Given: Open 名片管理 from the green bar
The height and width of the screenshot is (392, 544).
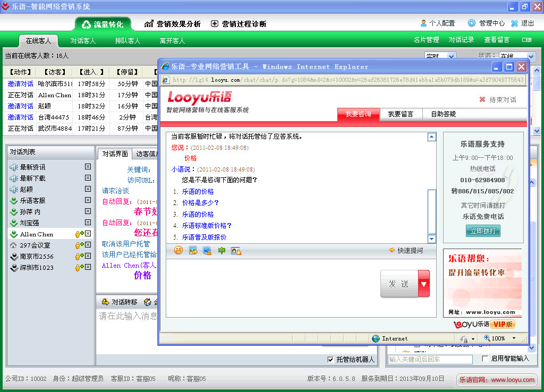Looking at the screenshot, I should (427, 40).
